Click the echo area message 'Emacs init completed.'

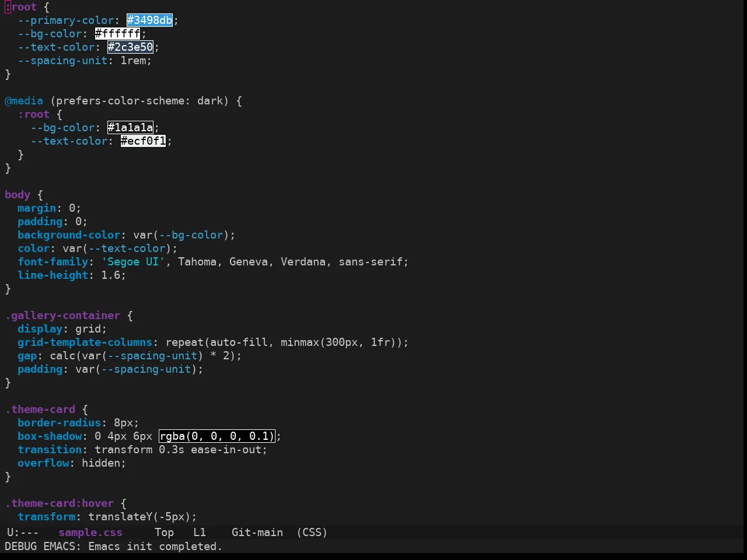point(155,547)
